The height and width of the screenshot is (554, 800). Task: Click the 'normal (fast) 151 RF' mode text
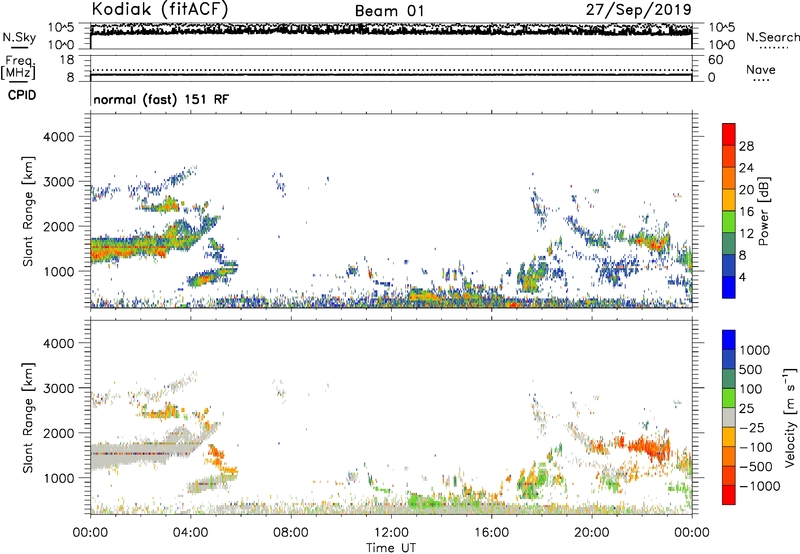pyautogui.click(x=161, y=99)
